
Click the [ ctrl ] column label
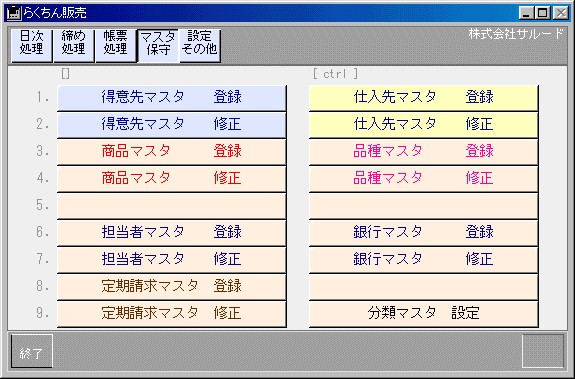[x=335, y=74]
